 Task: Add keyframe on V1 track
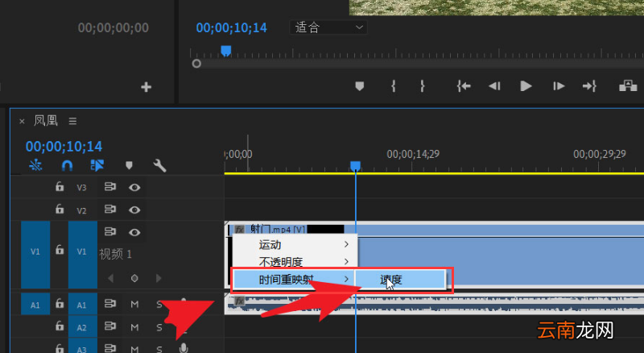(134, 279)
